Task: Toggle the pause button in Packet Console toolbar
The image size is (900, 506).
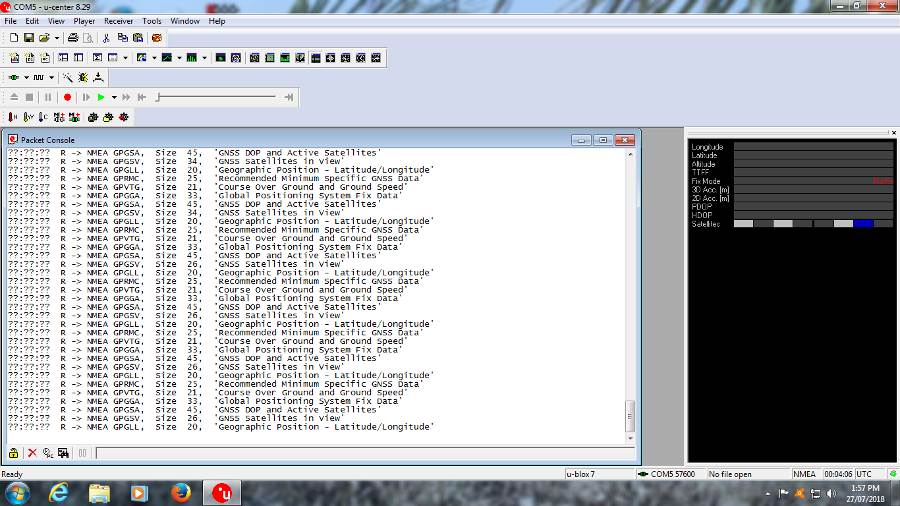Action: [82, 453]
